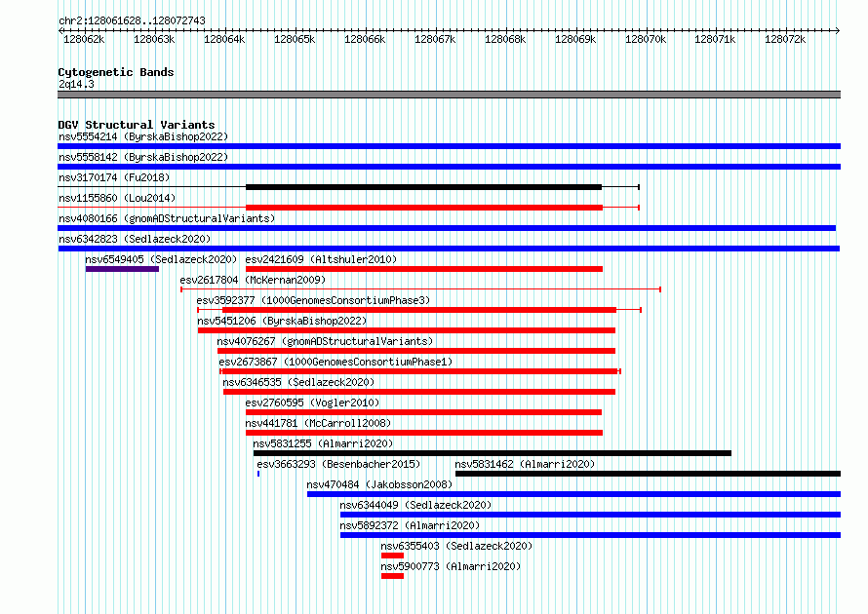Open variant nsv6344049 (Sedlazeck2020) label
This screenshot has width=868, height=614.
pyautogui.click(x=415, y=505)
